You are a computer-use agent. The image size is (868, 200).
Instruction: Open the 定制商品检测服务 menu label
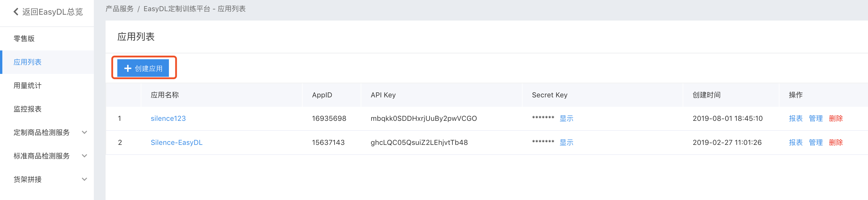(42, 132)
